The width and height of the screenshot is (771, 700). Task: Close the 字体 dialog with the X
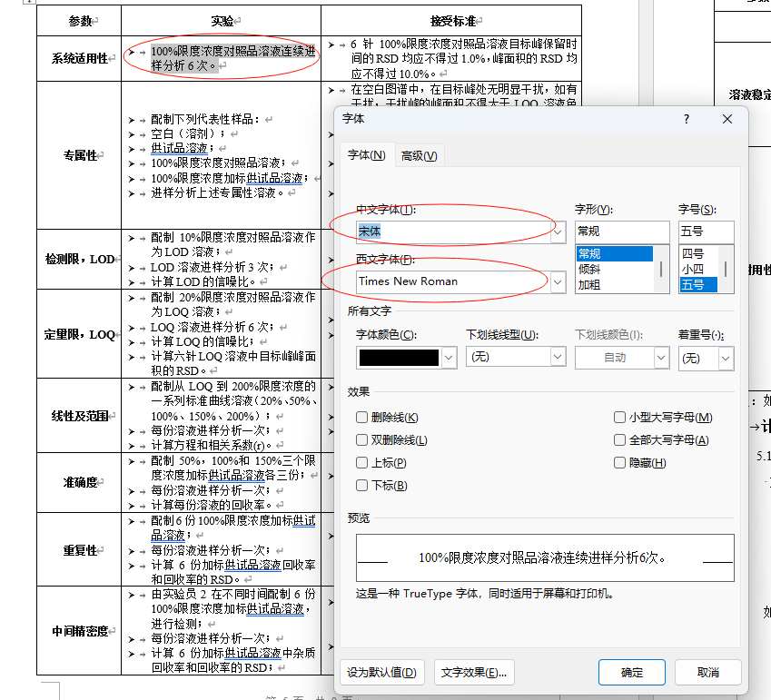[727, 119]
